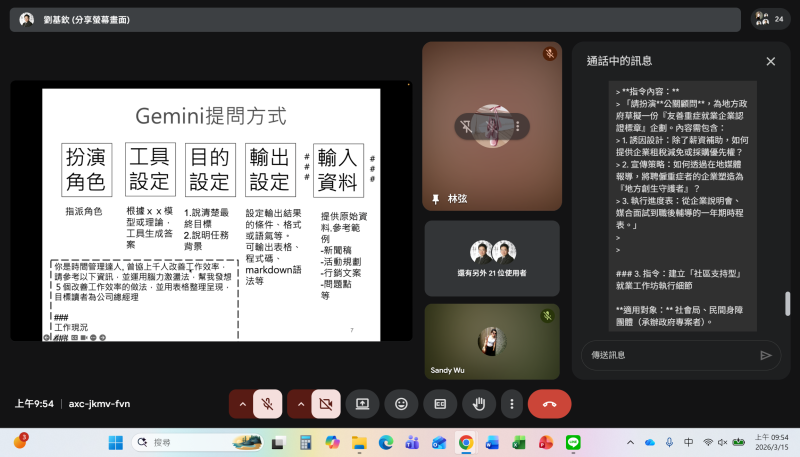This screenshot has width=800, height=457.
Task: Expand audio settings arrow beside microphone
Action: tap(241, 404)
